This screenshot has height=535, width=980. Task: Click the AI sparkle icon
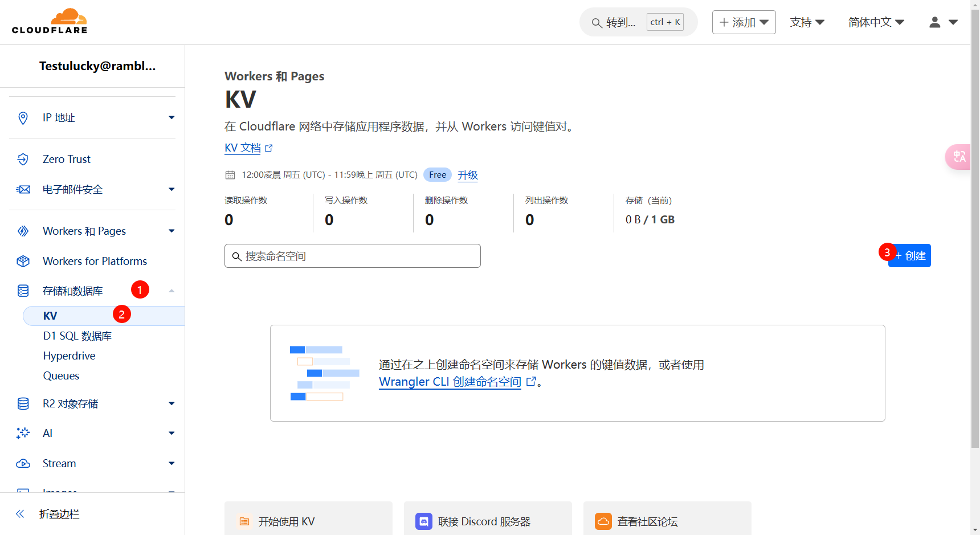(x=23, y=433)
